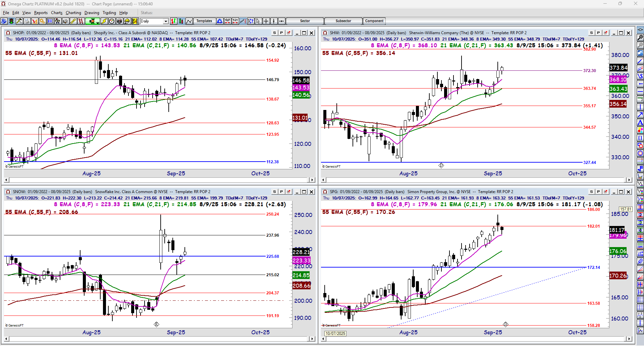
Task: Toggle the S button on SHW chart
Action: click(x=591, y=33)
